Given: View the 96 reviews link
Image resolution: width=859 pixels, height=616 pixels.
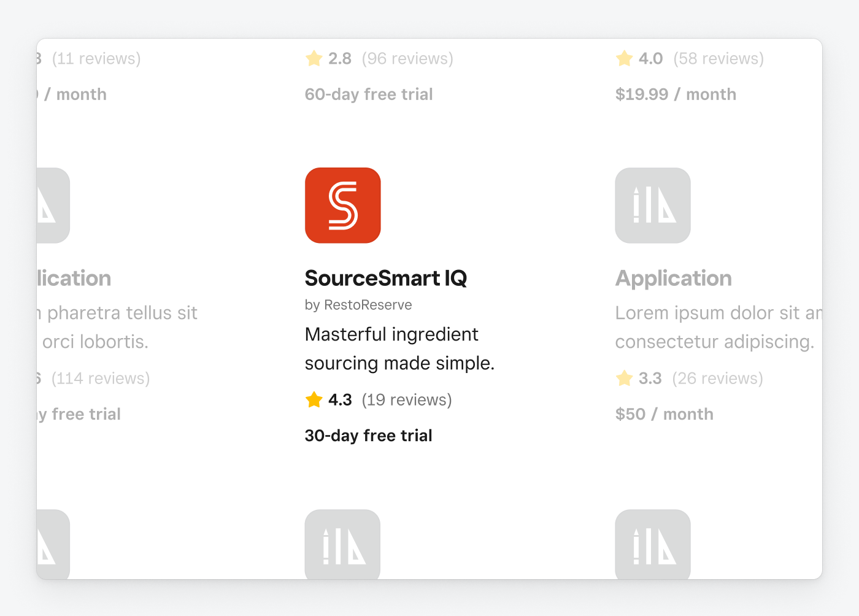Looking at the screenshot, I should (407, 59).
